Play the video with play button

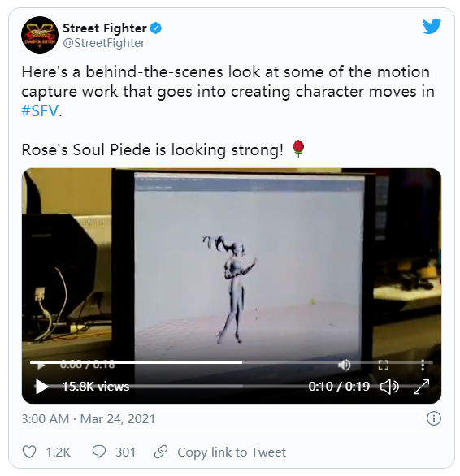(x=41, y=387)
